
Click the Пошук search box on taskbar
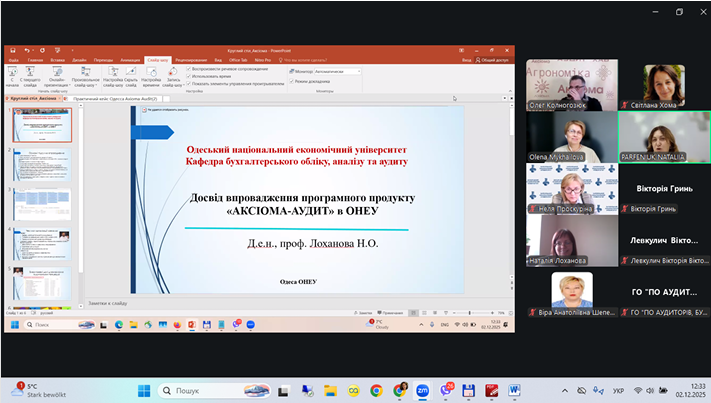214,390
